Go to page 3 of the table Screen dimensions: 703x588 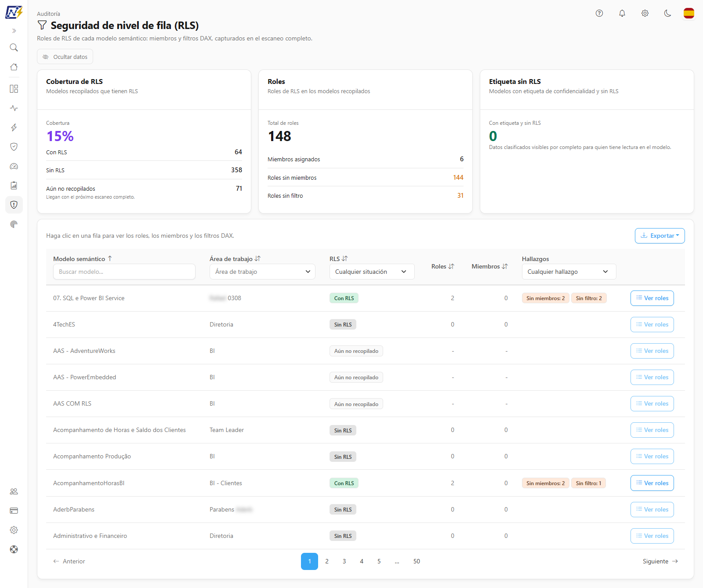pyautogui.click(x=344, y=561)
